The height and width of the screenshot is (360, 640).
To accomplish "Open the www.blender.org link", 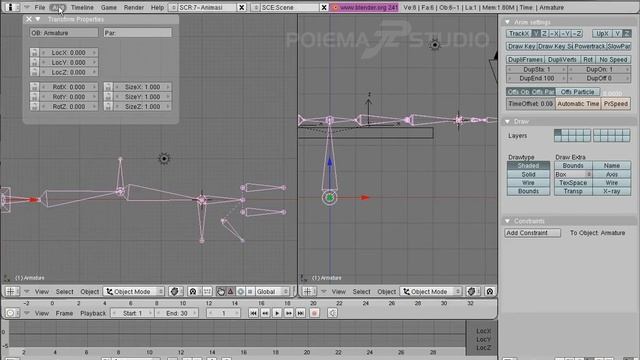I will (x=364, y=7).
